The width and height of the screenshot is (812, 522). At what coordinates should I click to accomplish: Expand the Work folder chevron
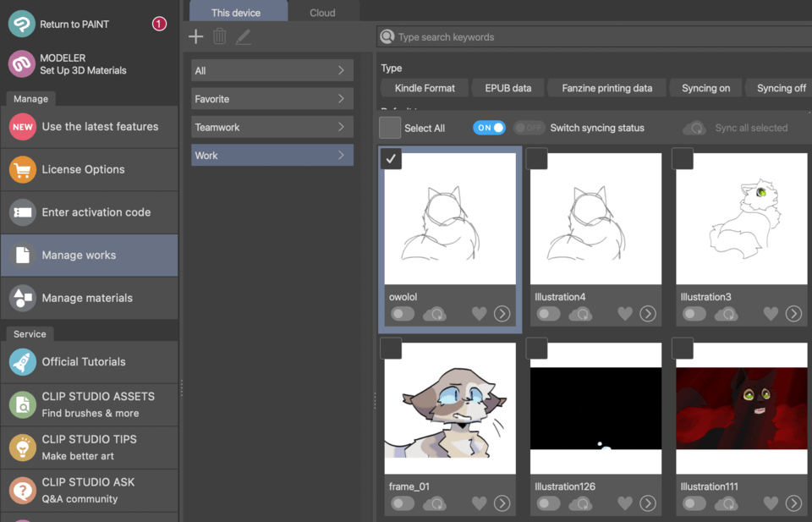[341, 155]
